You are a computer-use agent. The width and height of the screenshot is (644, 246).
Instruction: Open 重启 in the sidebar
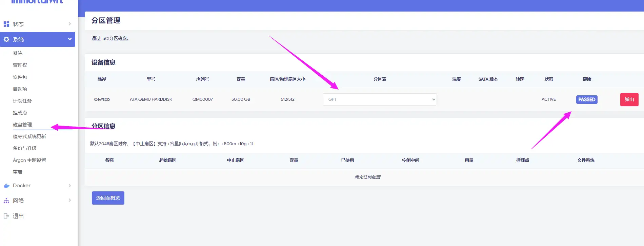click(x=18, y=172)
